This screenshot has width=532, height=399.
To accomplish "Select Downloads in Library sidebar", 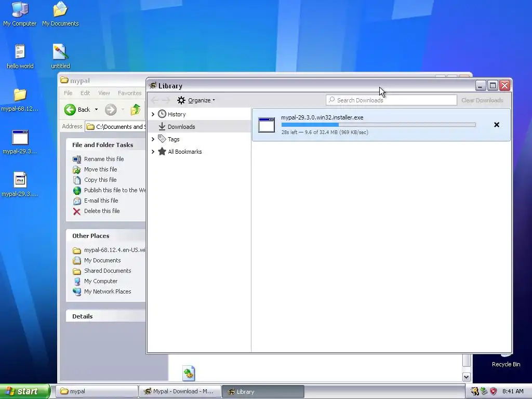I will (199, 127).
